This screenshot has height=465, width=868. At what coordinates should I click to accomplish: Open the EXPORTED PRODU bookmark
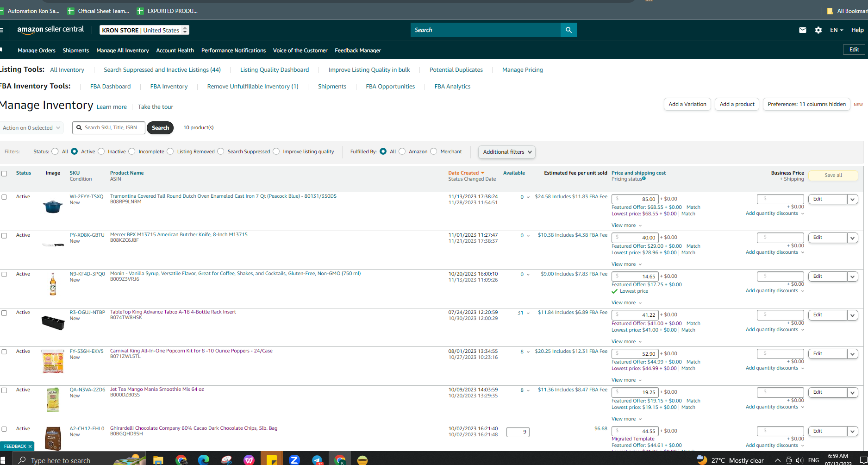pos(167,11)
